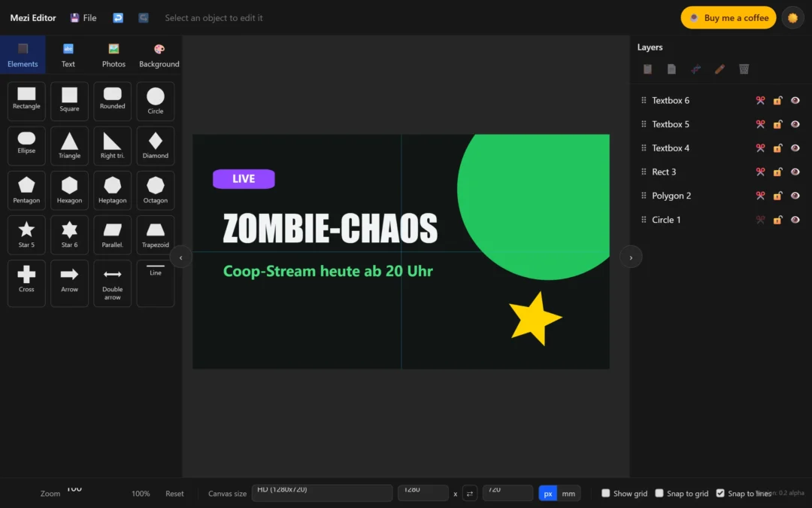Screen dimensions: 812x508
Task: Select the ZOMBIE-CHAOS text on canvas
Action: 330,228
